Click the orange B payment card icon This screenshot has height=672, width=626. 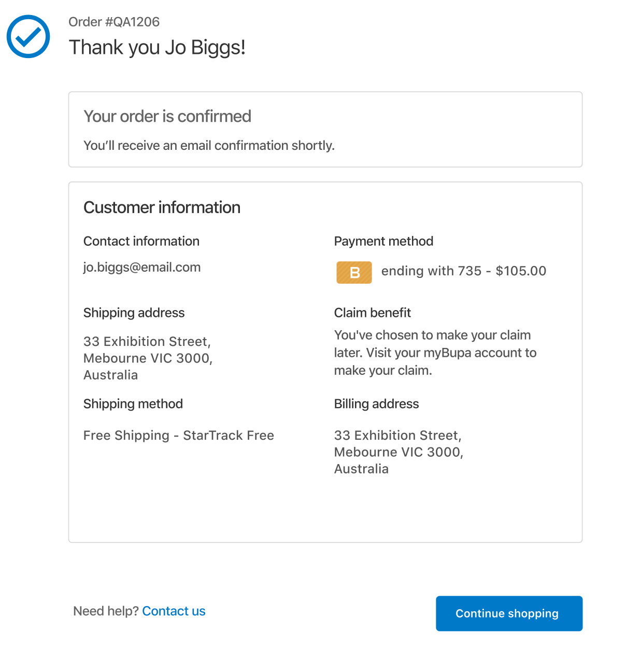click(354, 272)
